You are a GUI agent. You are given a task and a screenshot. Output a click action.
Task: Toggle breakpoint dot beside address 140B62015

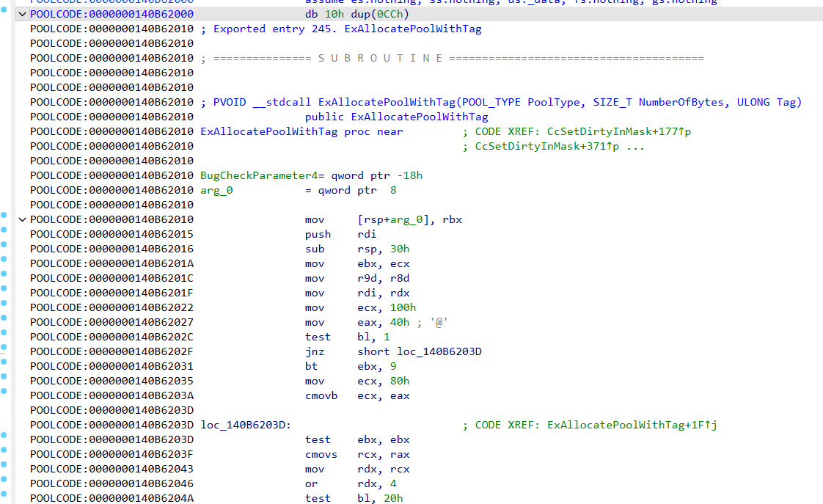(x=4, y=230)
